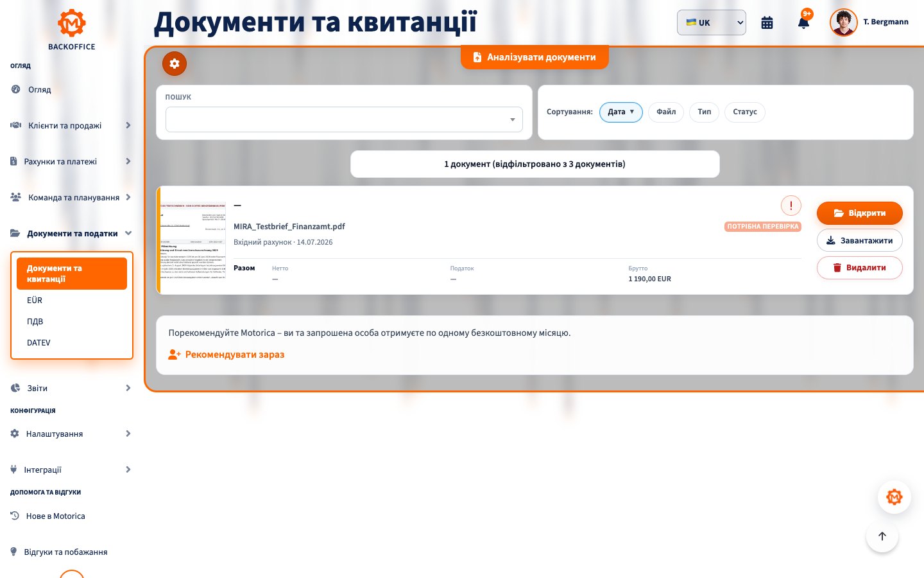
Task: Click the MIRA_Testbrief_Finanzamt.pdf document thumbnail
Action: tap(193, 241)
